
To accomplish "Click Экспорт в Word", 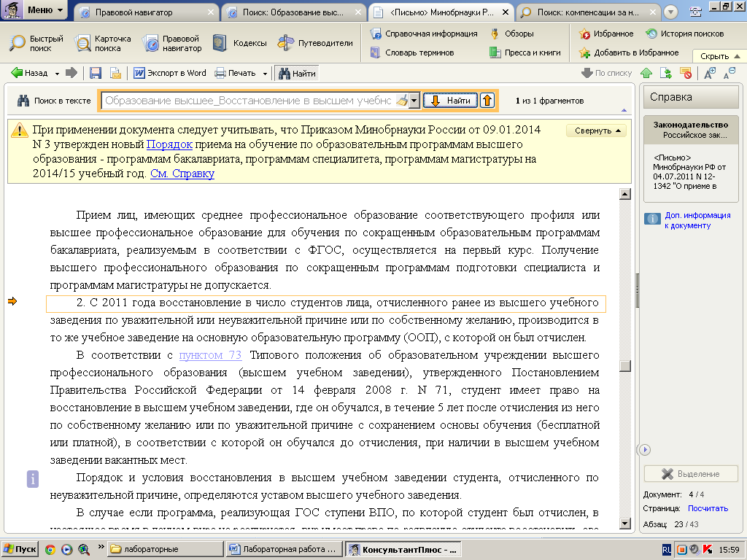I will [170, 73].
